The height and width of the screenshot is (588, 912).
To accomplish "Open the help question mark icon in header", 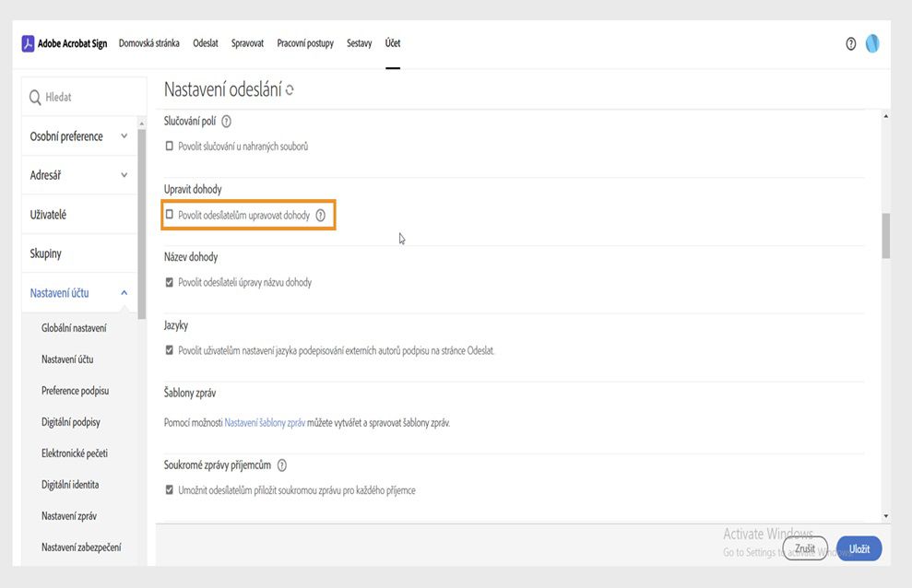I will pos(850,44).
